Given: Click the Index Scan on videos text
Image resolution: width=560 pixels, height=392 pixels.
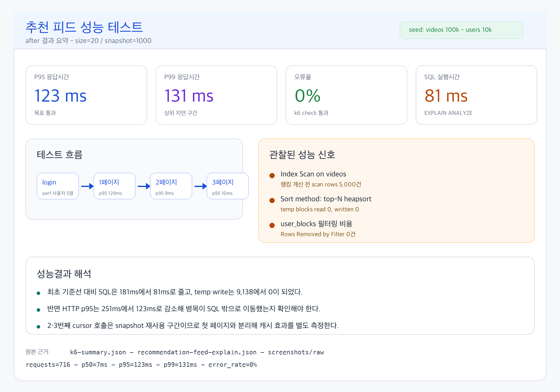Looking at the screenshot, I should point(313,174).
